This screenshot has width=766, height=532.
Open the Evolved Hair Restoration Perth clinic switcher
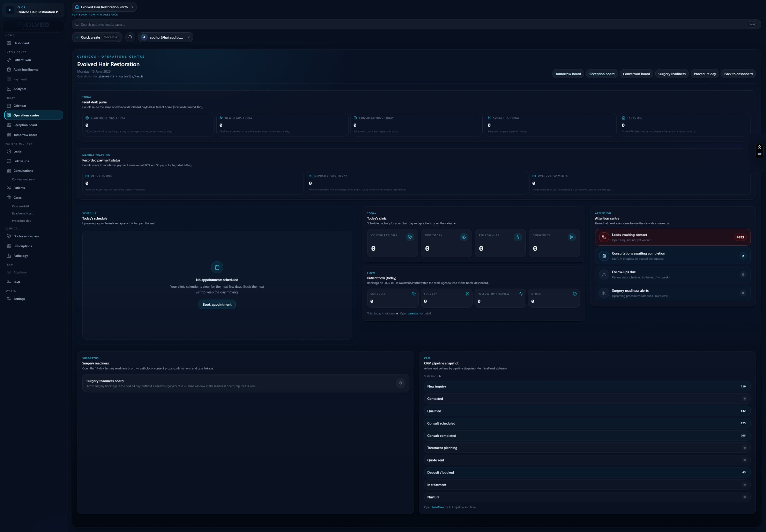coord(104,7)
